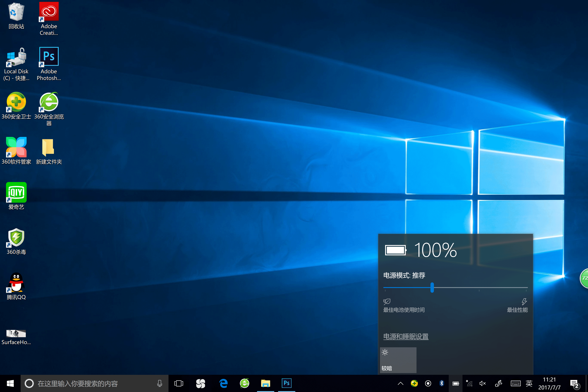Viewport: 588px width, 392px height.
Task: Expand hidden tray icons with the chevron
Action: pyautogui.click(x=401, y=383)
